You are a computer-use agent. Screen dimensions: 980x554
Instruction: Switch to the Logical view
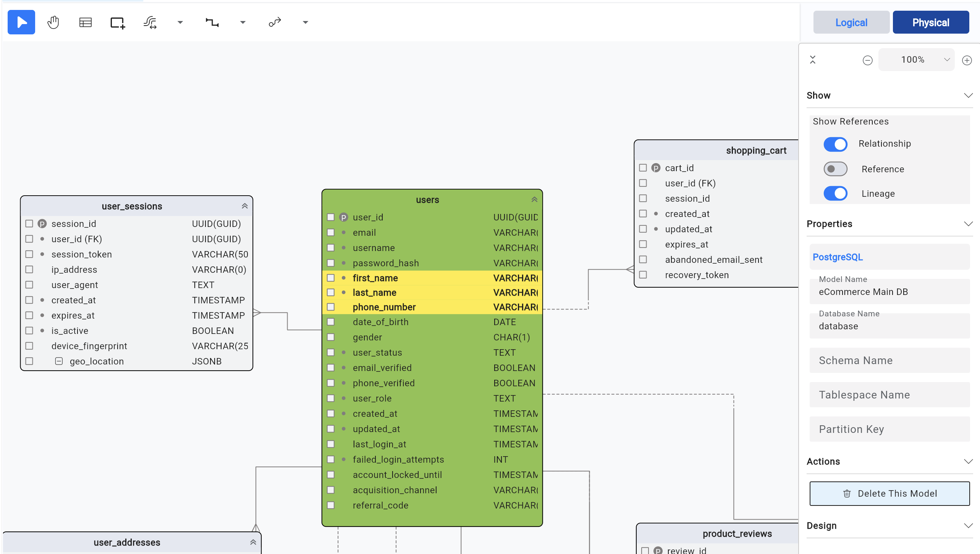851,22
